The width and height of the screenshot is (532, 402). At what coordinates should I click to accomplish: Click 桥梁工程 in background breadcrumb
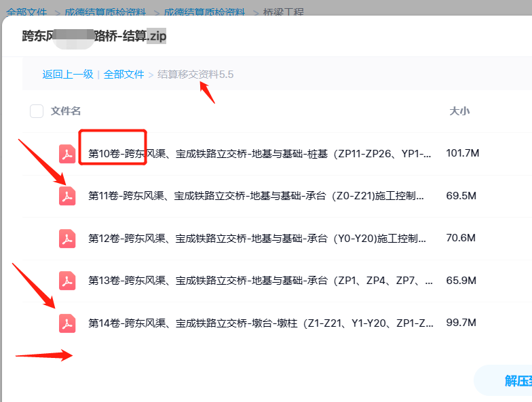pos(284,12)
